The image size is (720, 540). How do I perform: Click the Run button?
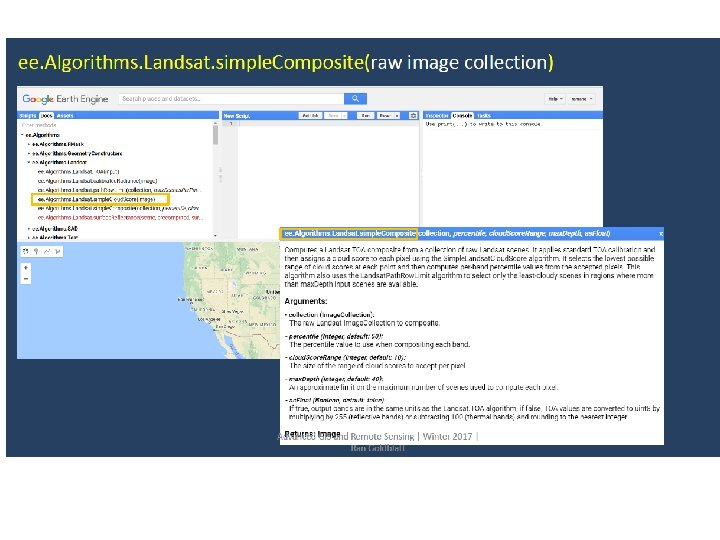(366, 116)
